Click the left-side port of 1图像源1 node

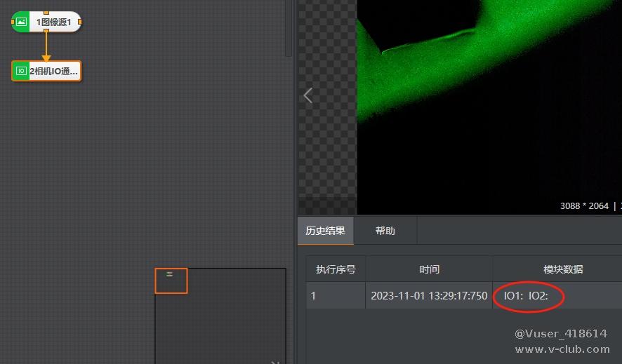[13, 22]
